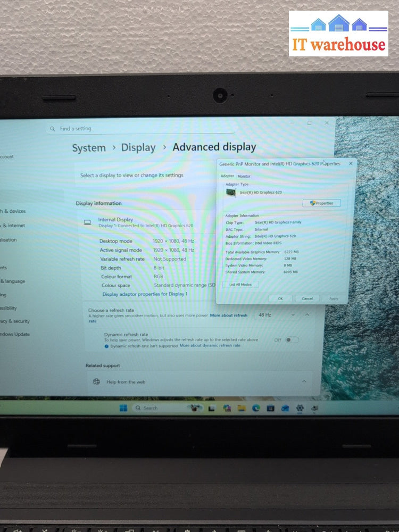This screenshot has width=399, height=532.
Task: Close the HD Graphics 620 Properties dialog
Action: (x=351, y=163)
